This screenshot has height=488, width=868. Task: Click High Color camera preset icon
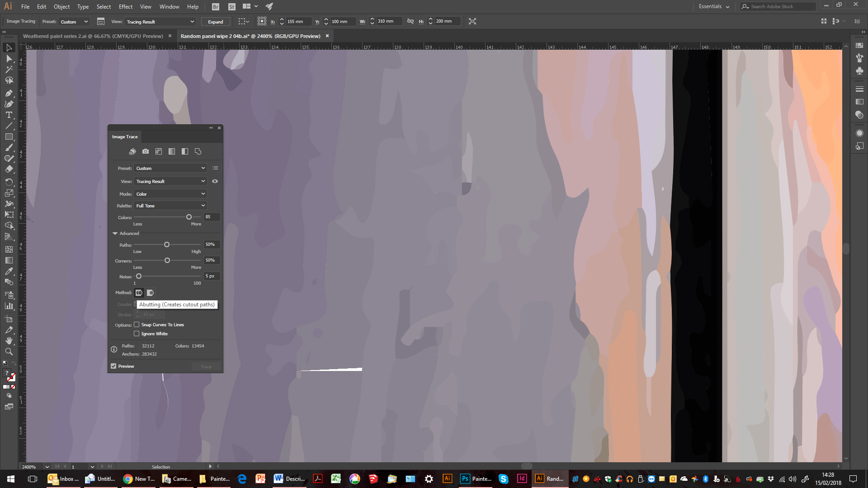146,151
